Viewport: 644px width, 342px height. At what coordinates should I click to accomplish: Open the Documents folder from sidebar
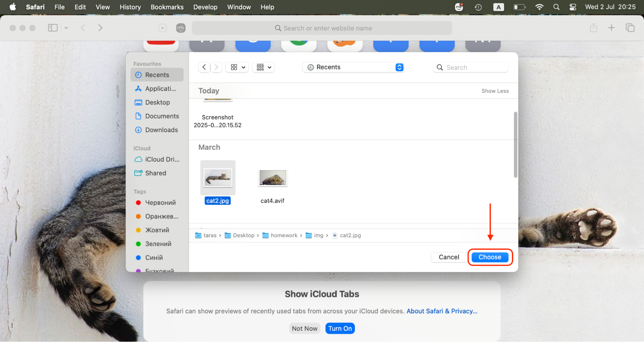tap(162, 116)
